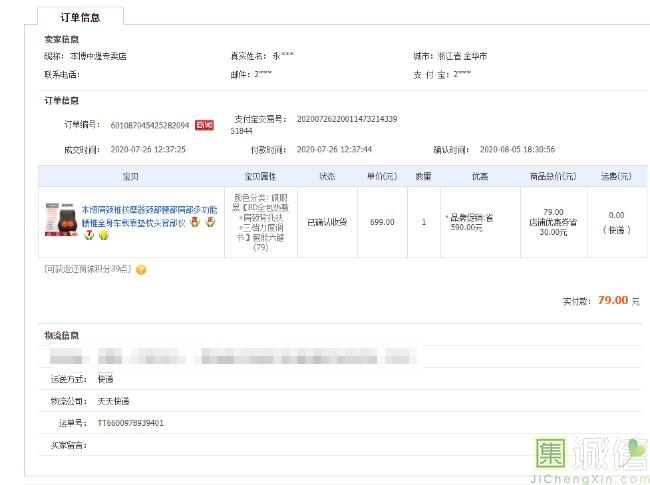Click tracking number TT6600978939401
The width and height of the screenshot is (650, 485).
[130, 423]
